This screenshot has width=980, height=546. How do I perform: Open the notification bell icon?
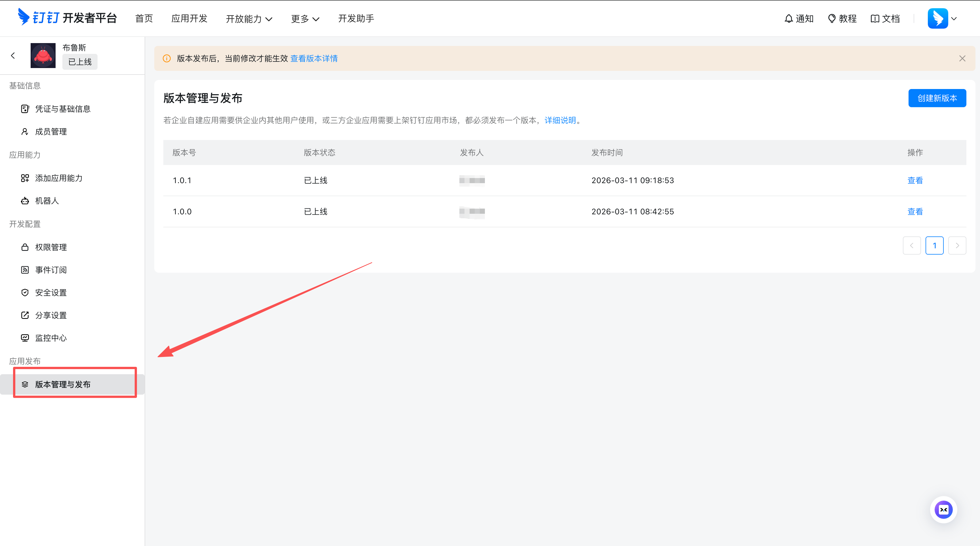click(x=789, y=19)
